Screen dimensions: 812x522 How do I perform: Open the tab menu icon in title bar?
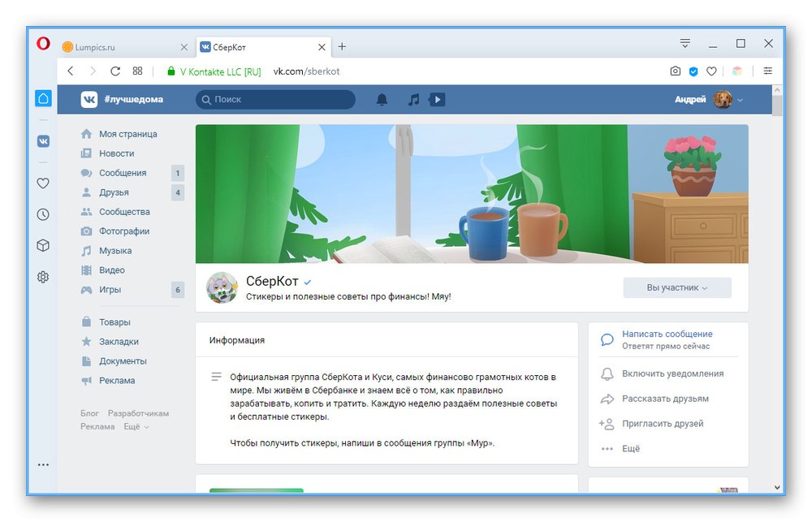(x=685, y=44)
